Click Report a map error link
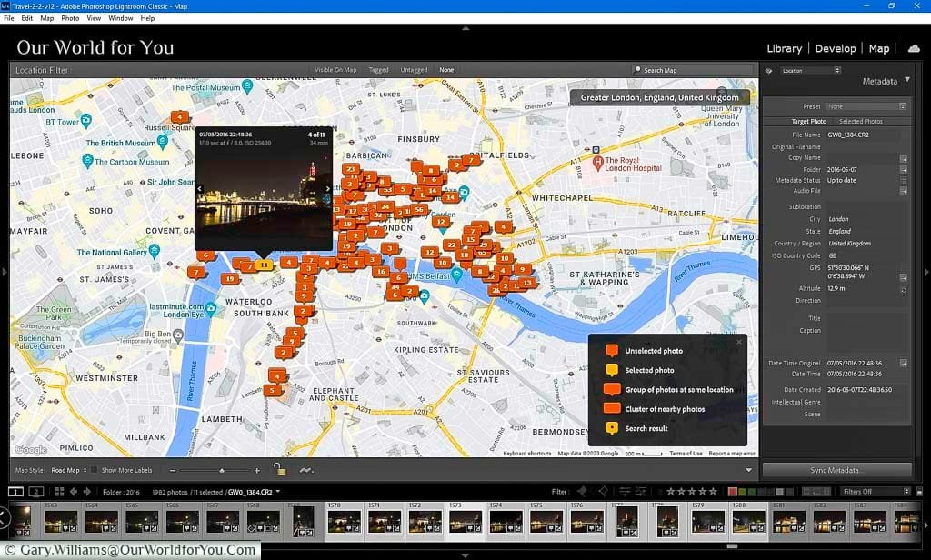 pyautogui.click(x=732, y=453)
